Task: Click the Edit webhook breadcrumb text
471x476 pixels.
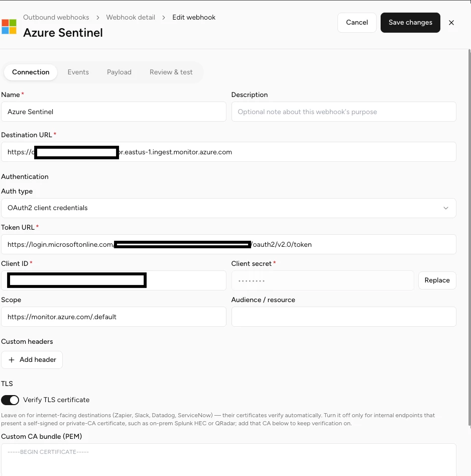Action: coord(194,17)
